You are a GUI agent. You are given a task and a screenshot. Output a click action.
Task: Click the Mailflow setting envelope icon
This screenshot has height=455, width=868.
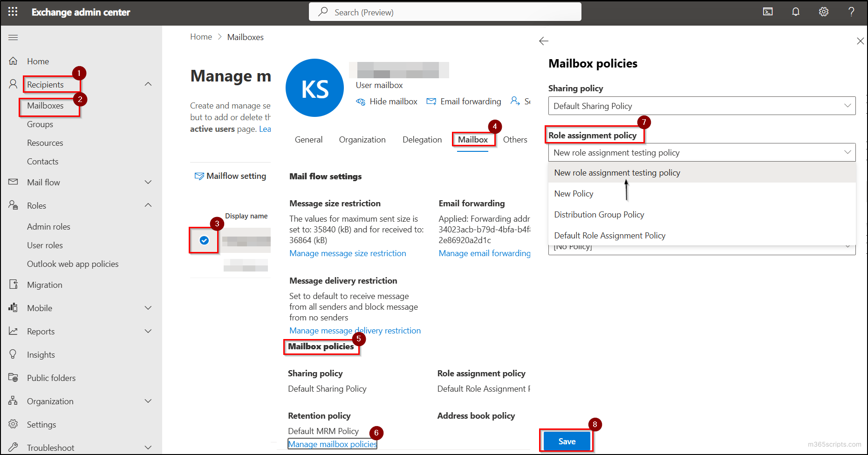[199, 176]
